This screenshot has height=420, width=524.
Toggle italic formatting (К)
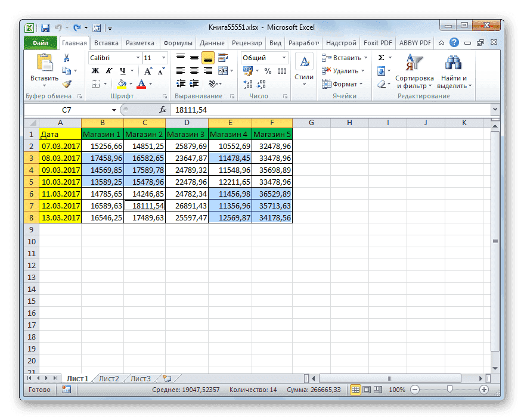[x=109, y=70]
